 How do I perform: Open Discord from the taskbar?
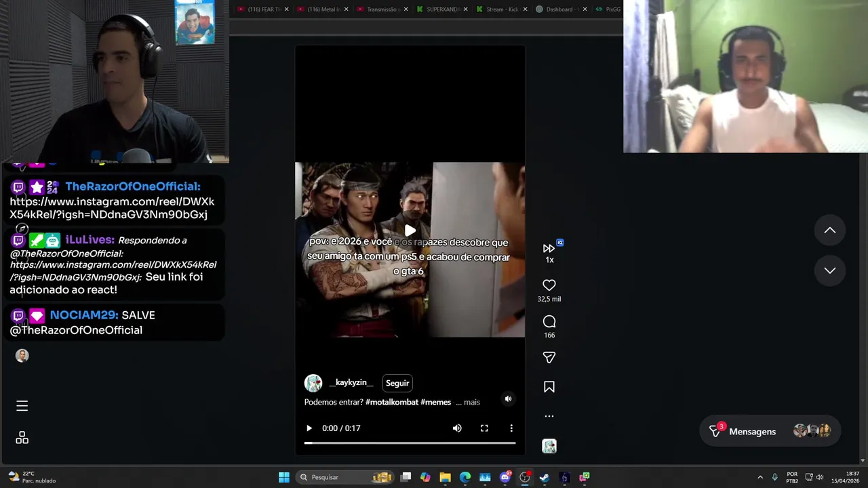click(x=505, y=477)
